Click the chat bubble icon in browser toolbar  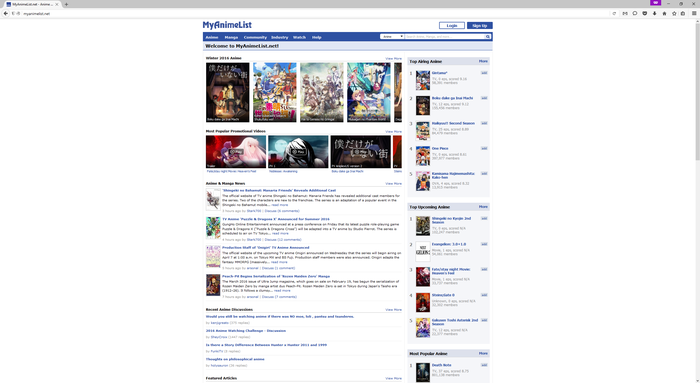(x=635, y=13)
